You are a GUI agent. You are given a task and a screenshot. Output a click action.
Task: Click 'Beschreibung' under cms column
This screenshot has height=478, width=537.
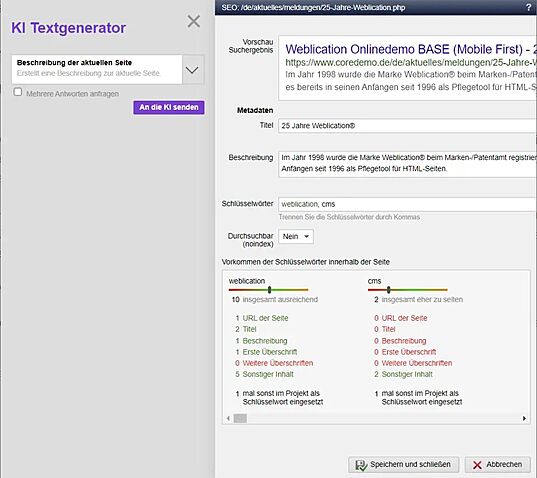click(404, 341)
